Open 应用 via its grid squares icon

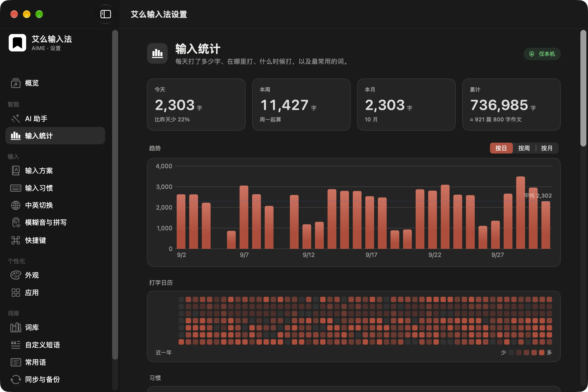click(x=16, y=293)
